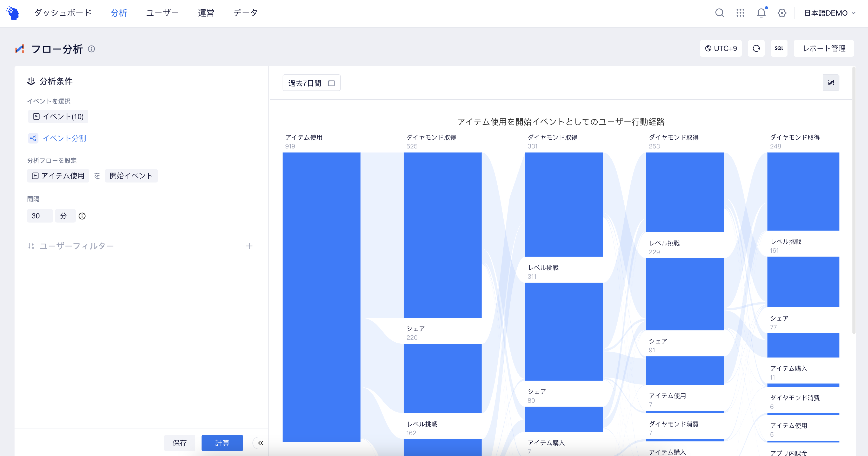Open the apps grid icon
The width and height of the screenshot is (868, 456).
click(740, 13)
